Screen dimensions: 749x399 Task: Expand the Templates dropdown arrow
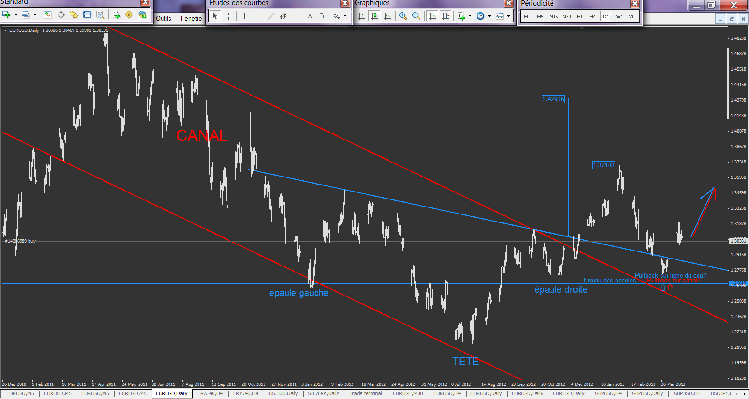tap(508, 16)
